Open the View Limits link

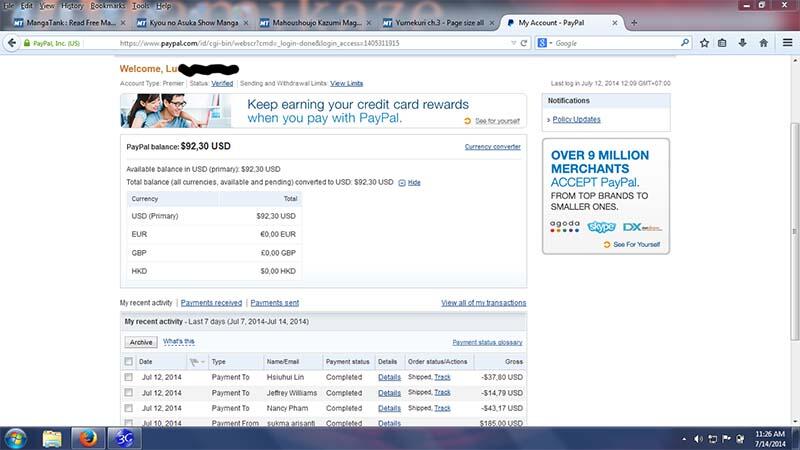(x=346, y=83)
